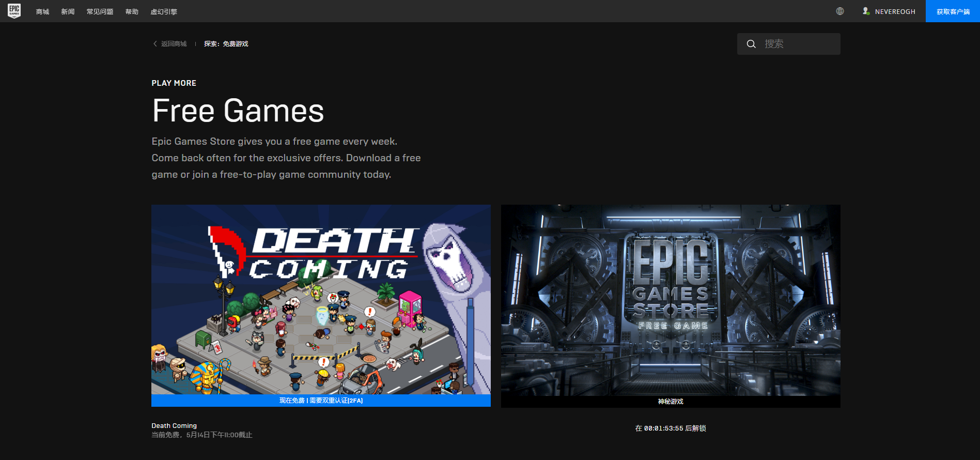Click the back chevron next to 返回商城

coord(155,44)
